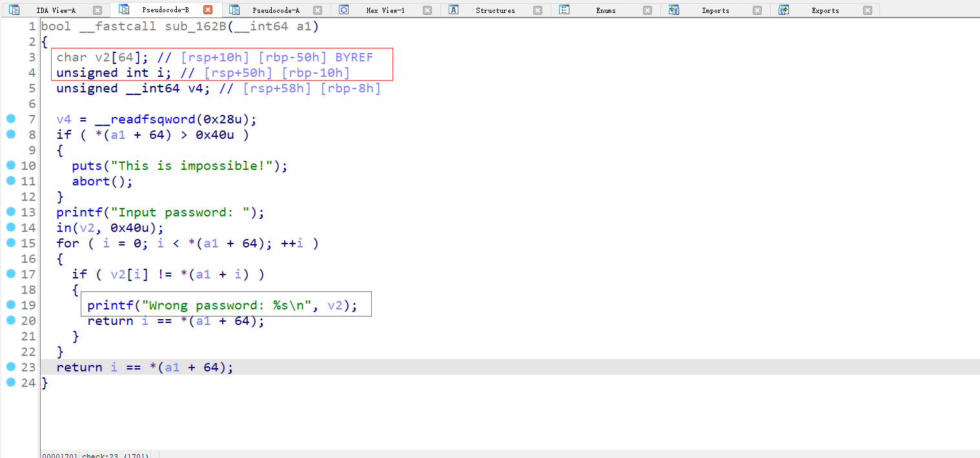Click the Hex View-1 tab icon
This screenshot has width=980, height=458.
coord(344,10)
